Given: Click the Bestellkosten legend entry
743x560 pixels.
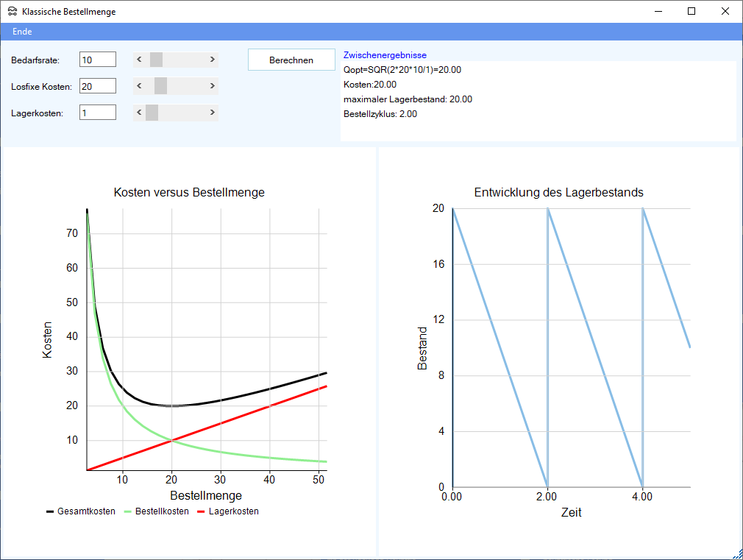Looking at the screenshot, I should (156, 511).
